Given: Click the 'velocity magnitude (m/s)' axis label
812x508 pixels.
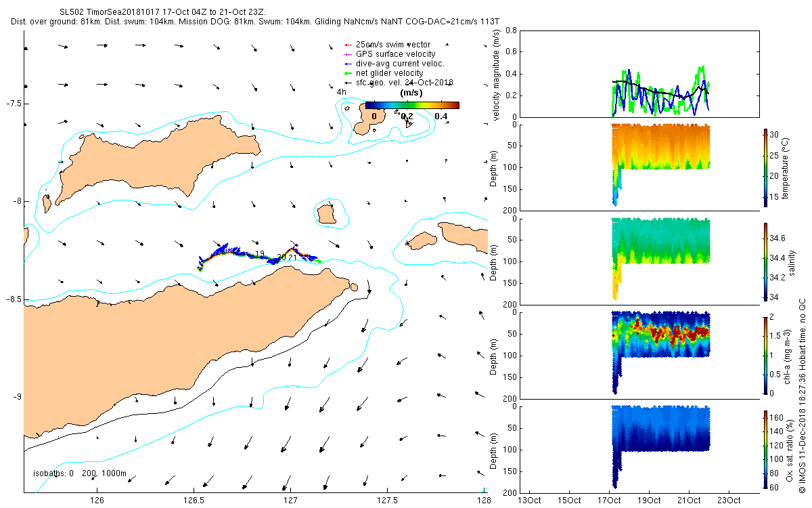Looking at the screenshot, I should coord(496,75).
